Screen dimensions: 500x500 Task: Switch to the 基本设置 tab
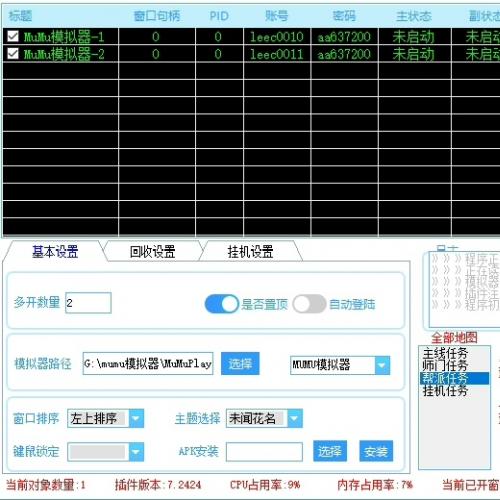(x=55, y=252)
